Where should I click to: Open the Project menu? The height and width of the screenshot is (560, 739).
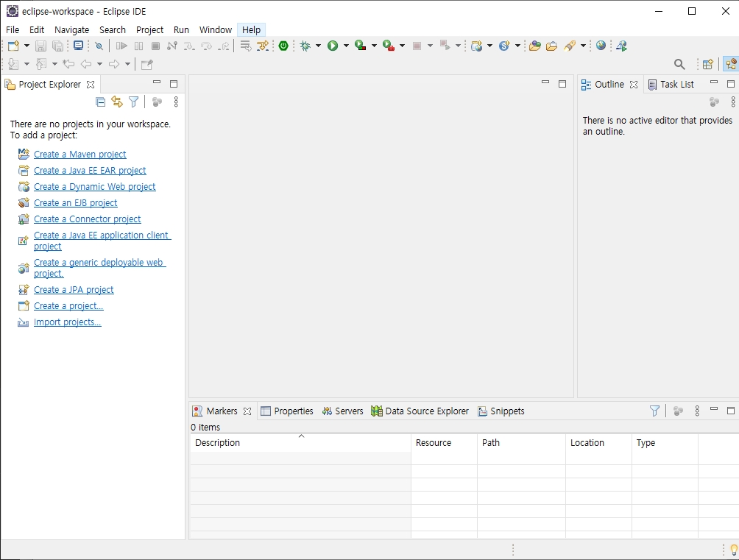click(150, 29)
